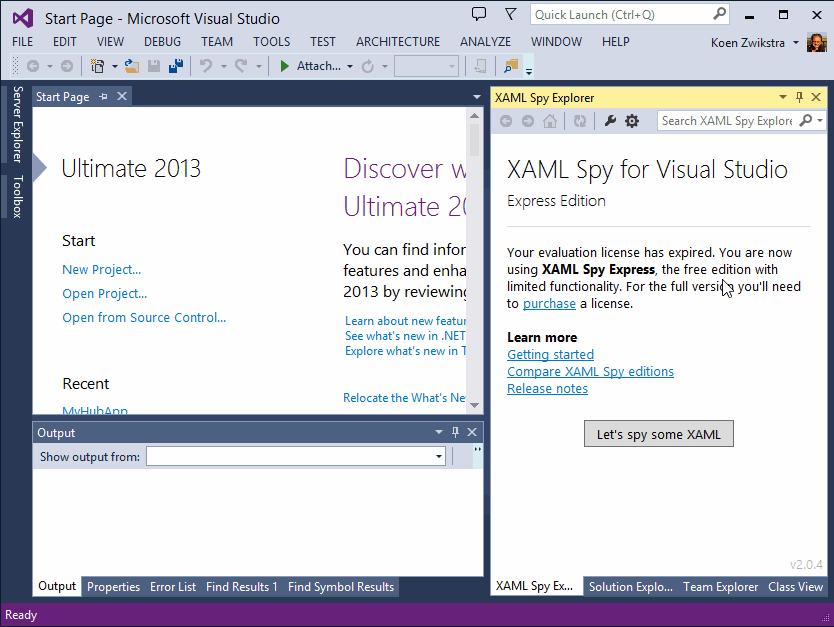834x627 pixels.
Task: Switch to the Error List tab
Action: click(173, 587)
